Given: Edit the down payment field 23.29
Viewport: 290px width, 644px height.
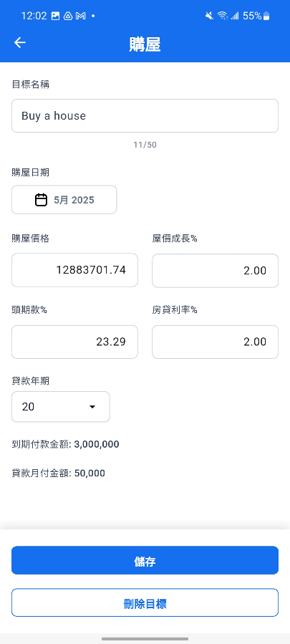Looking at the screenshot, I should pos(74,342).
